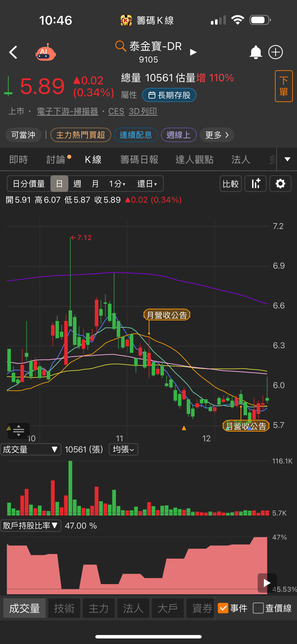Tap the chart resize handle icon
This screenshot has height=644, width=297.
18,430
